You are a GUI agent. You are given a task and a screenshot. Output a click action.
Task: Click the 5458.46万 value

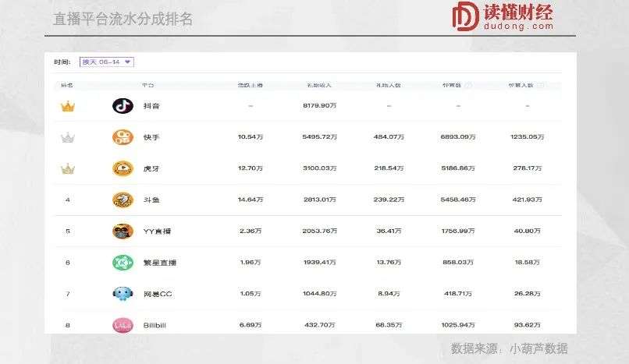(x=458, y=200)
